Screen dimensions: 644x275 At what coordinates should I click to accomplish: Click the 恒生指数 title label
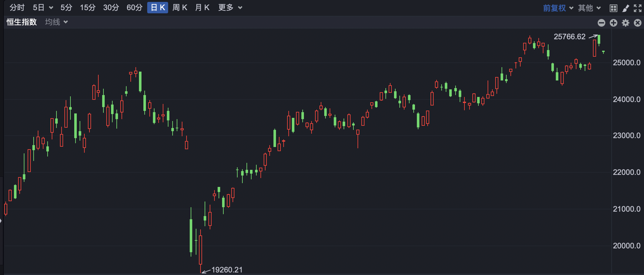[22, 22]
